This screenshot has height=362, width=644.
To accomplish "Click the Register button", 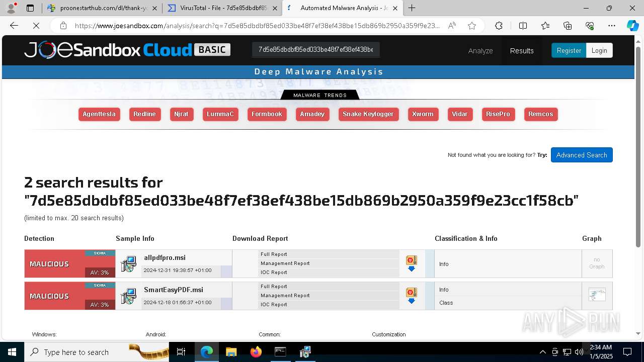I will click(569, 50).
